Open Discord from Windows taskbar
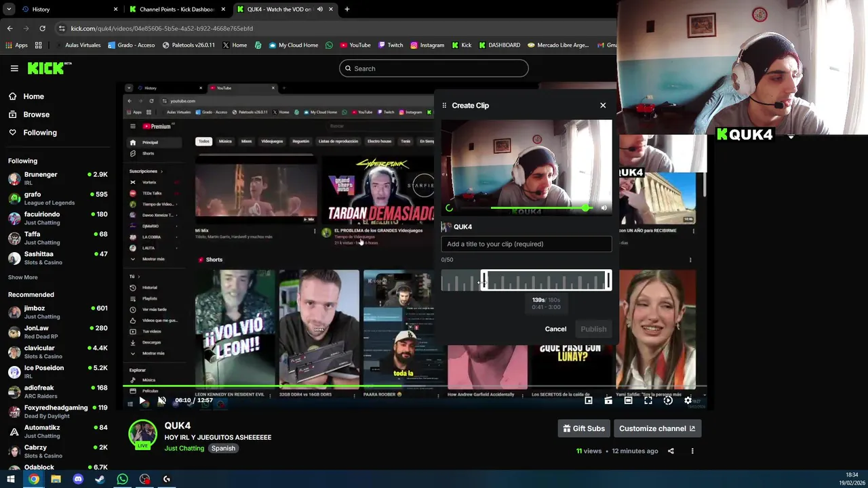 (78, 479)
